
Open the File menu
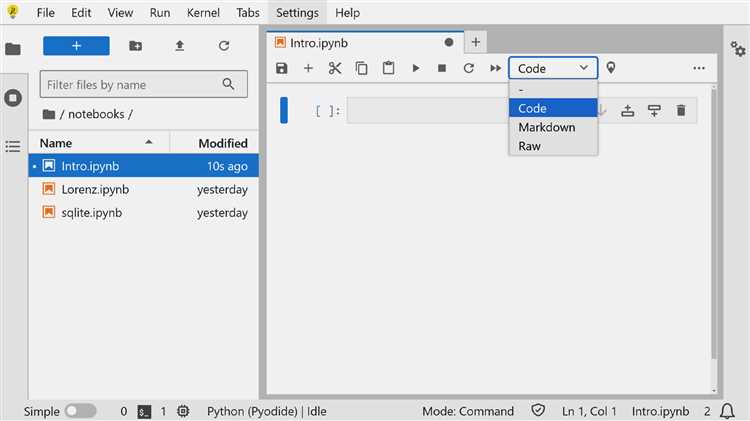click(x=45, y=13)
